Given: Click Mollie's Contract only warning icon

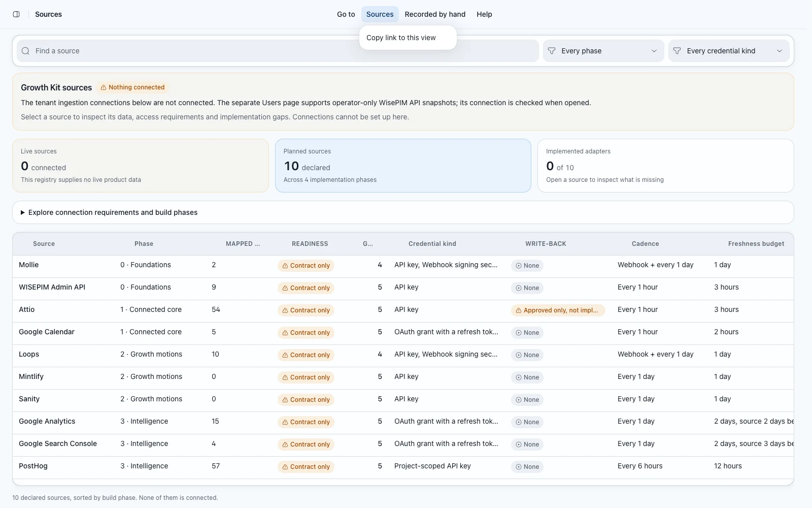Looking at the screenshot, I should [x=285, y=266].
